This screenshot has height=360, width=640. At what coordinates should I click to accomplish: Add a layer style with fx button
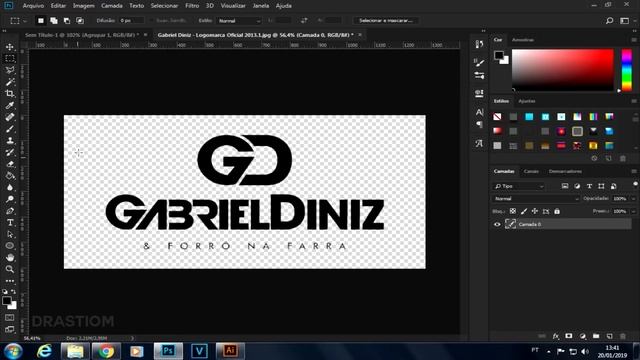pos(556,336)
